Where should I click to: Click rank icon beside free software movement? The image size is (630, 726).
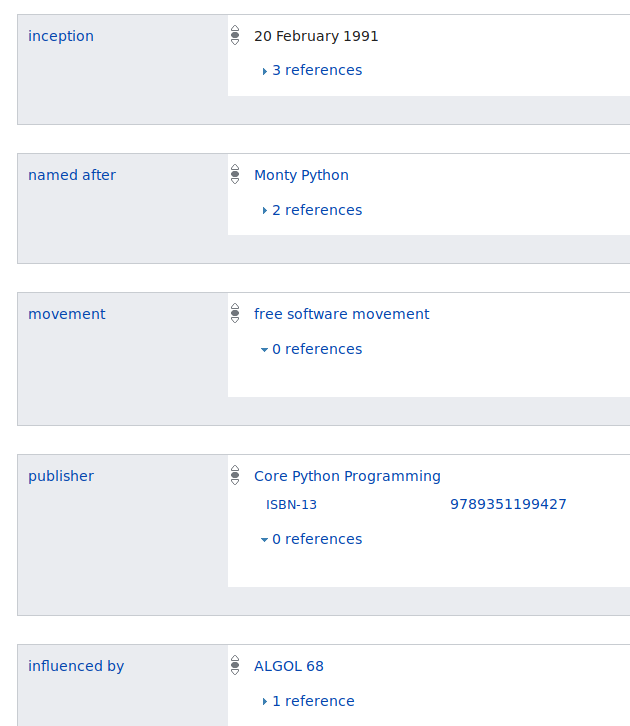235,314
